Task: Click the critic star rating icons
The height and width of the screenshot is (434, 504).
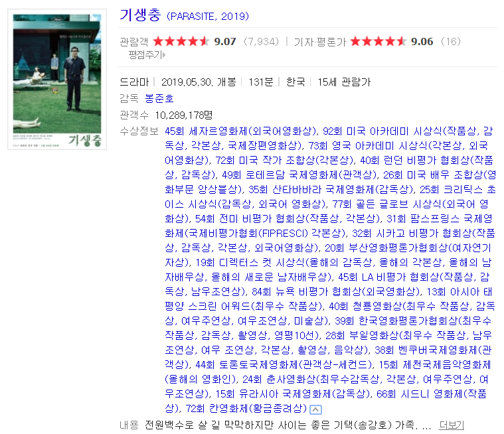Action: [x=378, y=41]
